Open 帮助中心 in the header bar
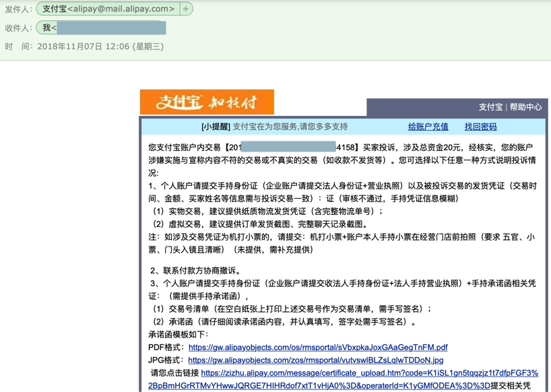 (x=525, y=107)
